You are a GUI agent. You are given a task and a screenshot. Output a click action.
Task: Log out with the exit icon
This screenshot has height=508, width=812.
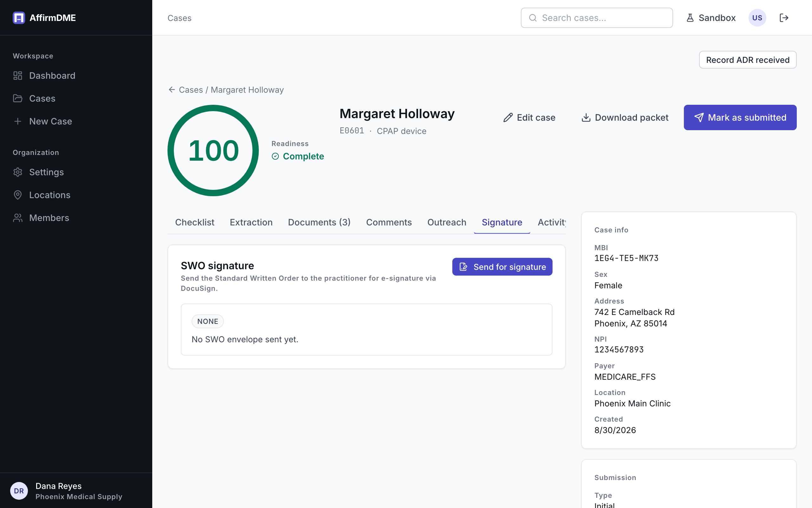pos(784,18)
